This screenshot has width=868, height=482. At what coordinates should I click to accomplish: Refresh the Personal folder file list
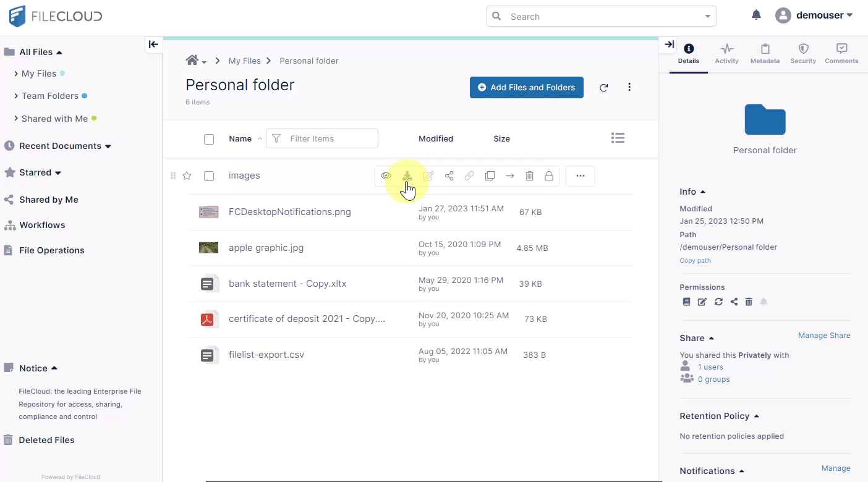603,88
